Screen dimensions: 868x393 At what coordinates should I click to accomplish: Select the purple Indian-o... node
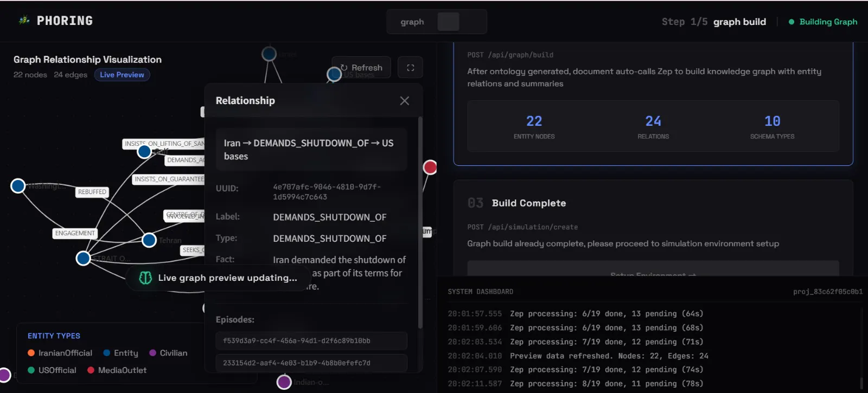[x=284, y=382]
